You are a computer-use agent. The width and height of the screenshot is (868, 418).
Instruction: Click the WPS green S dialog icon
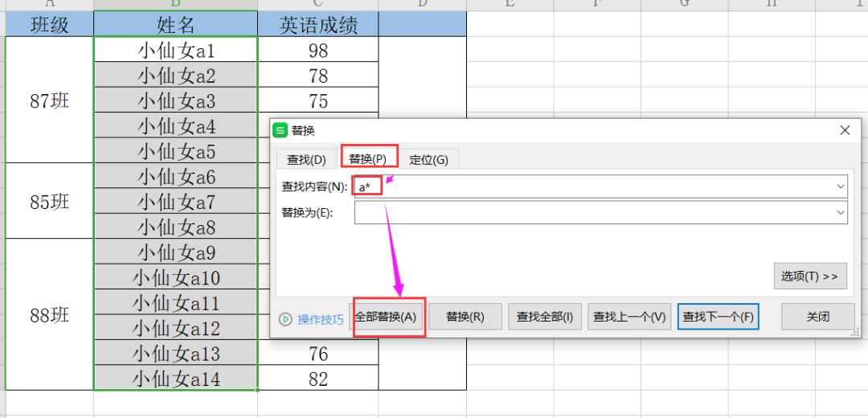tap(280, 130)
